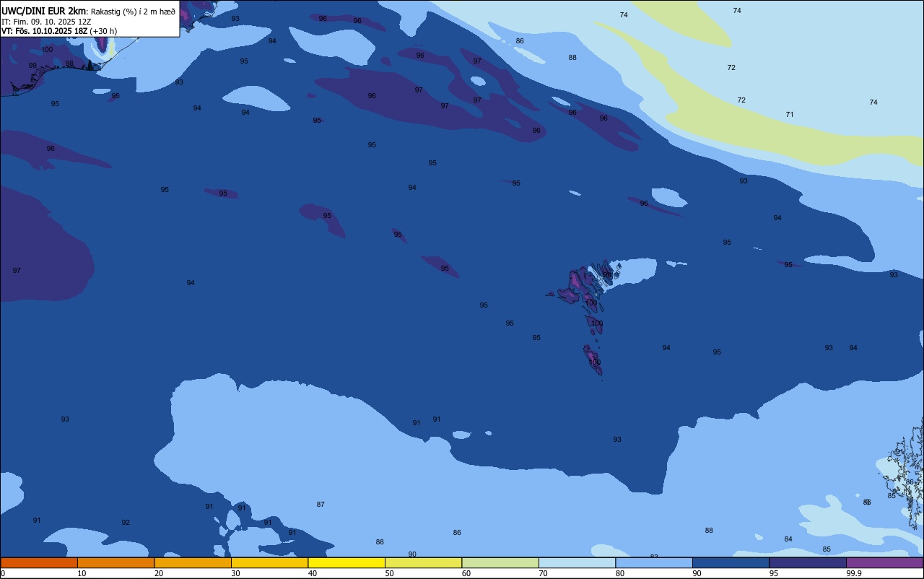Click the 60–70 light green legend swatch
Image resolution: width=924 pixels, height=579 pixels.
pos(500,562)
